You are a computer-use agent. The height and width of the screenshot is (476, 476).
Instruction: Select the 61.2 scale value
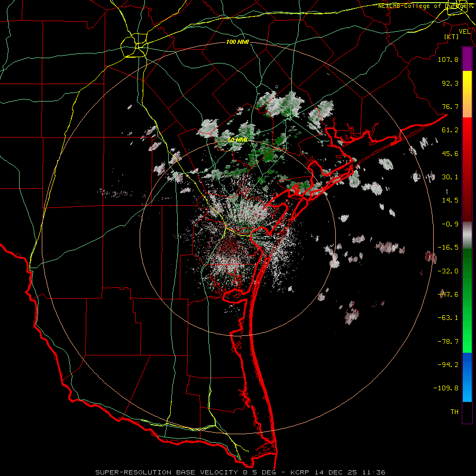point(450,130)
